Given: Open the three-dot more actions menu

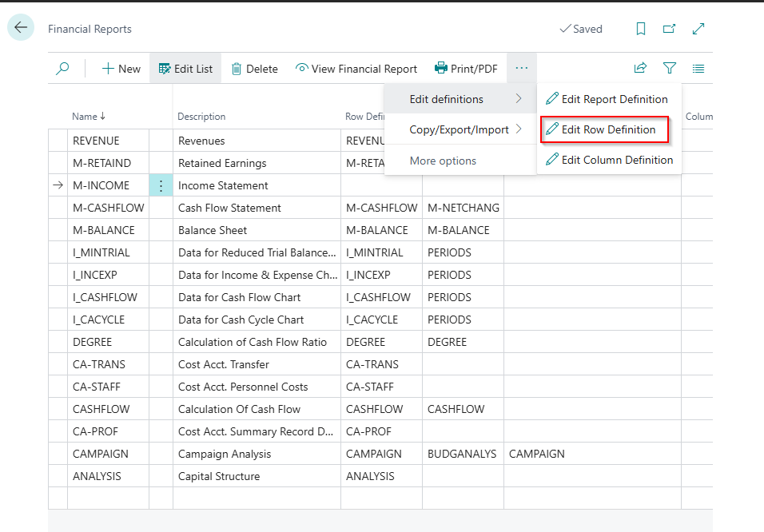Looking at the screenshot, I should click(521, 68).
